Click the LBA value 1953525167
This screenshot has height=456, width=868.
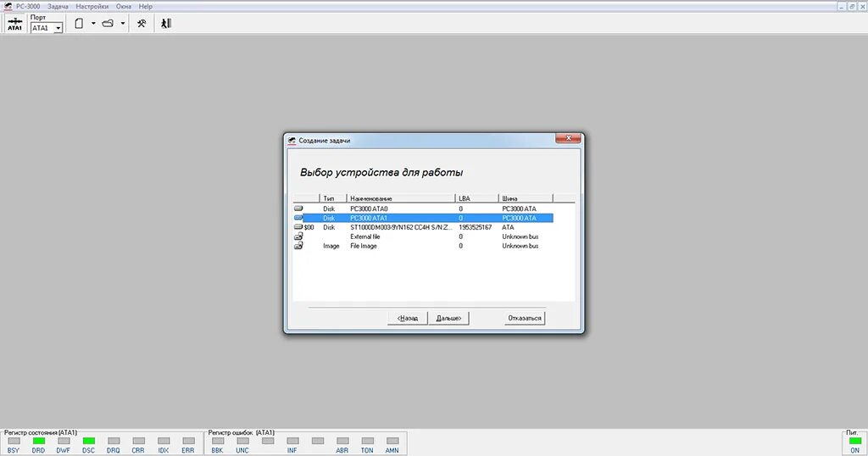[x=475, y=227]
